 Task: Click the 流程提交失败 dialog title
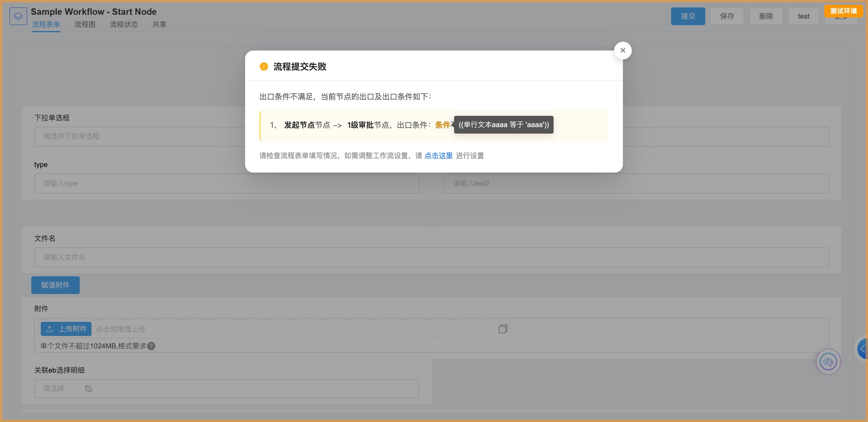(300, 67)
